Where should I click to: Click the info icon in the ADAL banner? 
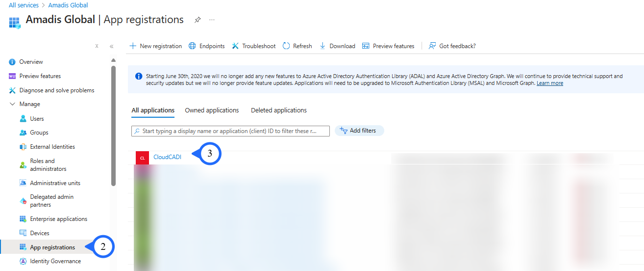(x=139, y=77)
